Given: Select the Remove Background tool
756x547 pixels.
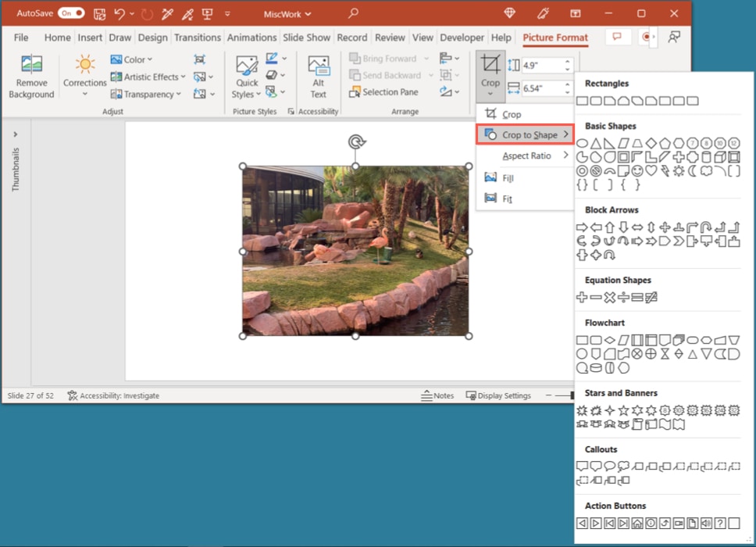Looking at the screenshot, I should coord(31,76).
